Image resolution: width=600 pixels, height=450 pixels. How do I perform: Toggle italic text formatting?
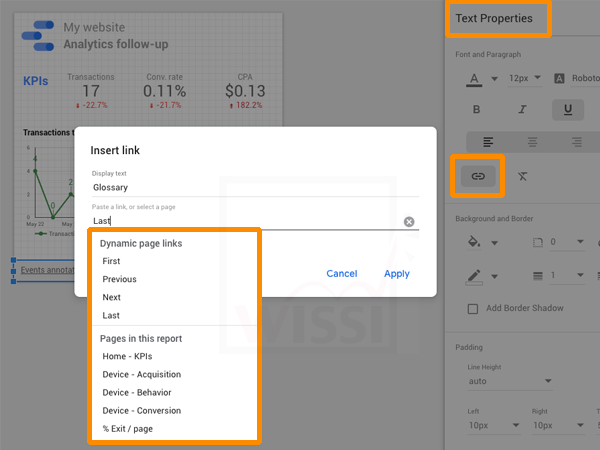522,110
